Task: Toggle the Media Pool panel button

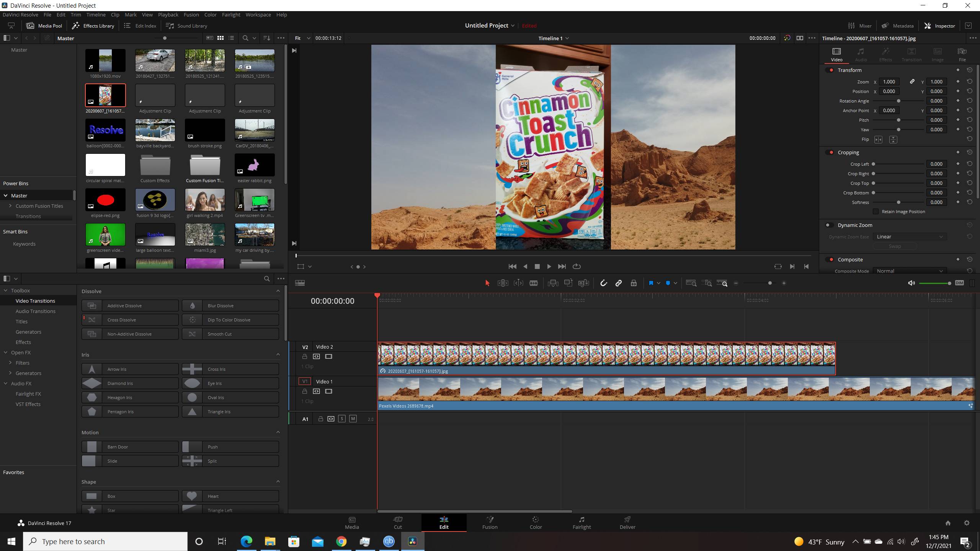Action: pyautogui.click(x=44, y=26)
